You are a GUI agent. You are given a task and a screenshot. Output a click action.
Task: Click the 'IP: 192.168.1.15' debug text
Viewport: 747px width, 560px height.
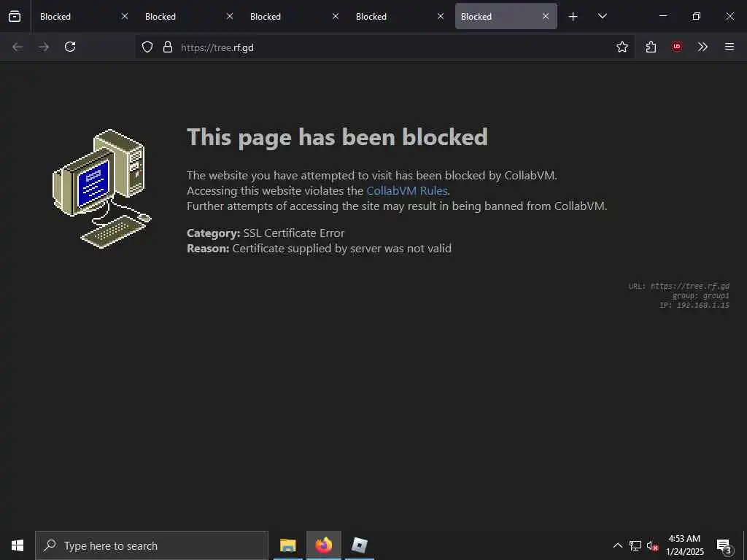click(x=694, y=306)
